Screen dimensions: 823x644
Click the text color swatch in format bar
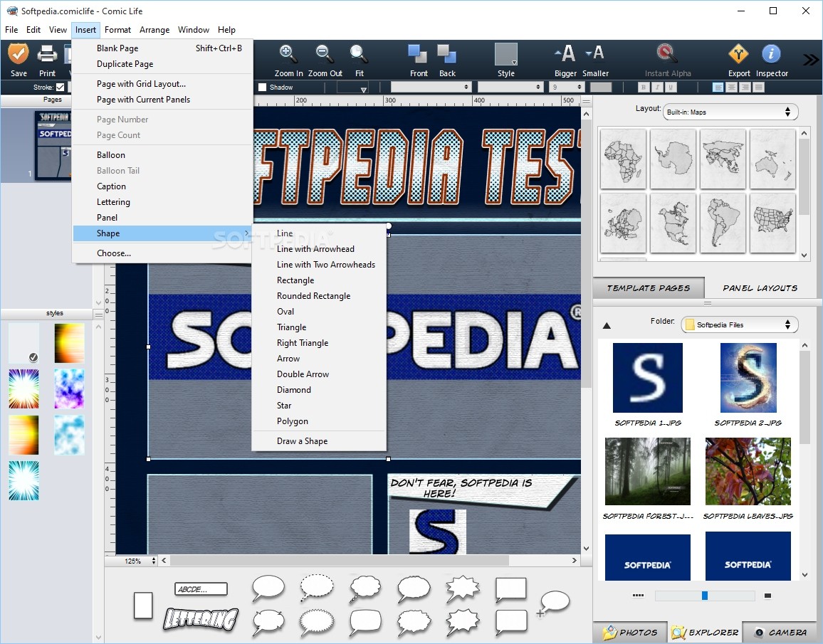tap(601, 87)
